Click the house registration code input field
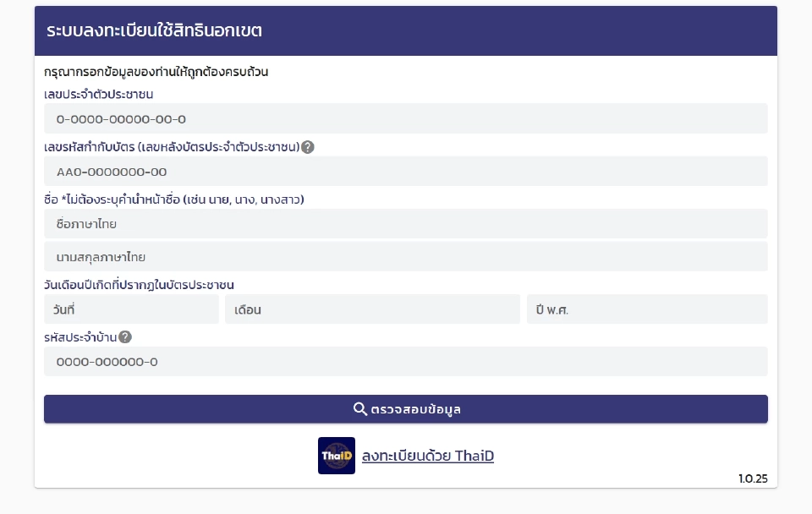The image size is (812, 514). coord(406,361)
